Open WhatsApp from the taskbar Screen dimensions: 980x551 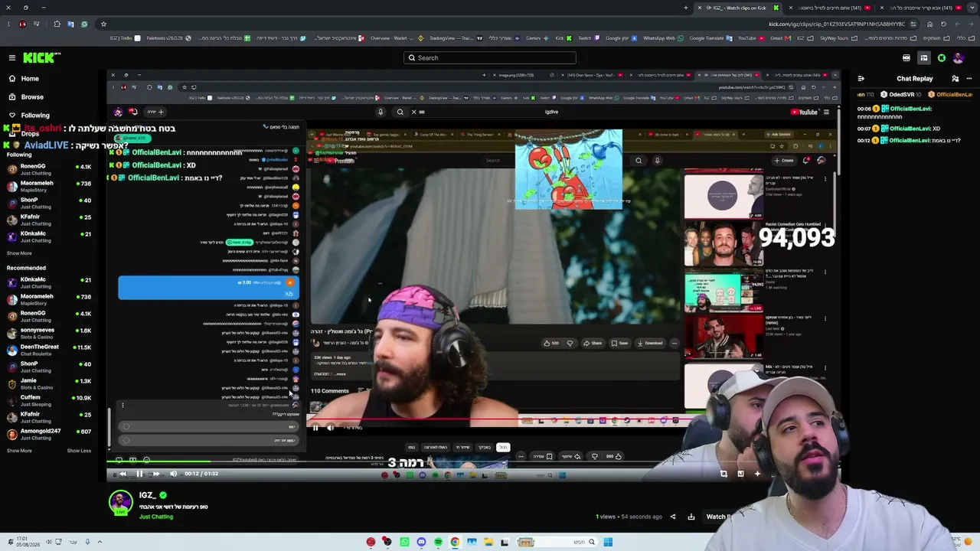[x=404, y=542]
